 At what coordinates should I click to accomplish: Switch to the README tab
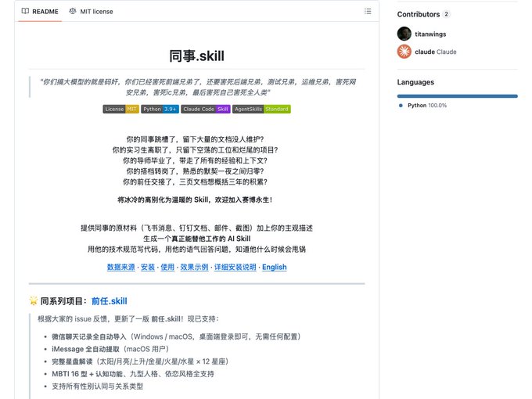tap(40, 12)
